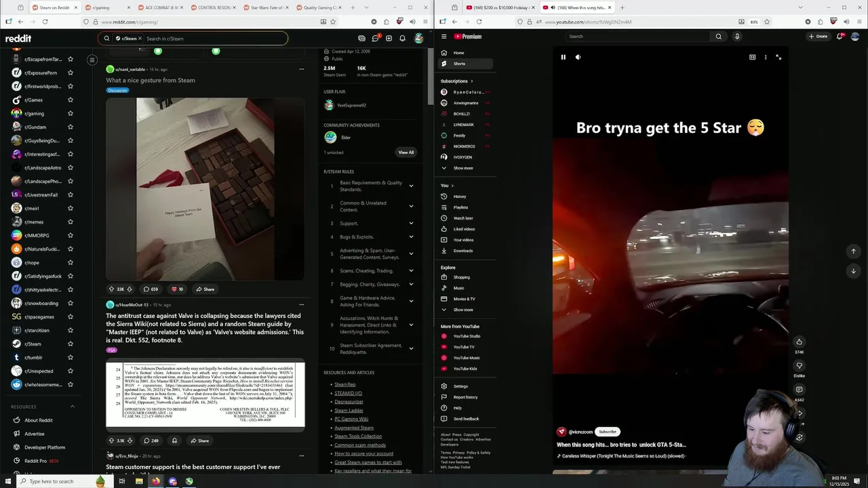868x488 pixels.
Task: Open Shorts three-dot more options menu
Action: coord(766,57)
